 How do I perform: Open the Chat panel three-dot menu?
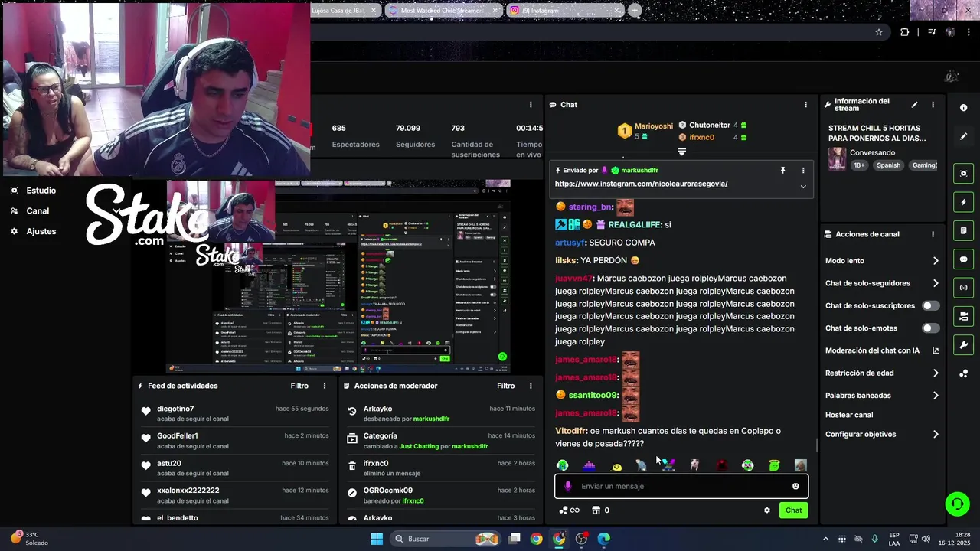(x=805, y=105)
